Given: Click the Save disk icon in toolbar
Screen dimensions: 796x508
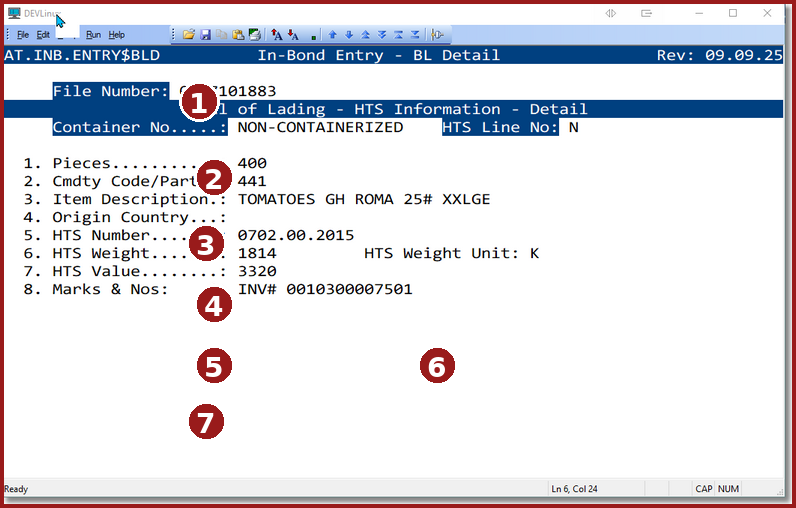Looking at the screenshot, I should click(x=205, y=35).
